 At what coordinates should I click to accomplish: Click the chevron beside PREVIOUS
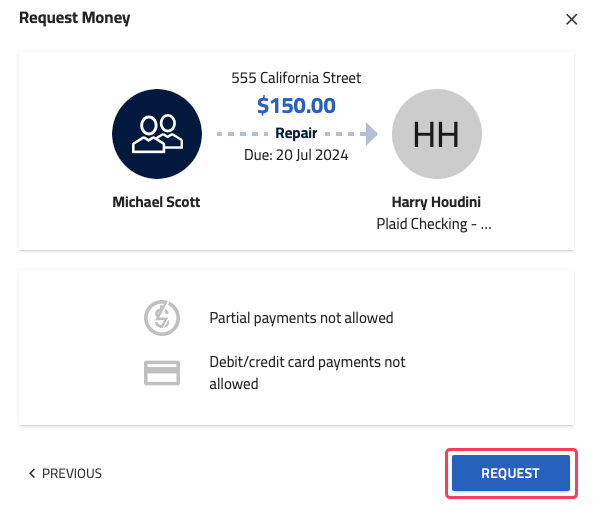click(32, 473)
